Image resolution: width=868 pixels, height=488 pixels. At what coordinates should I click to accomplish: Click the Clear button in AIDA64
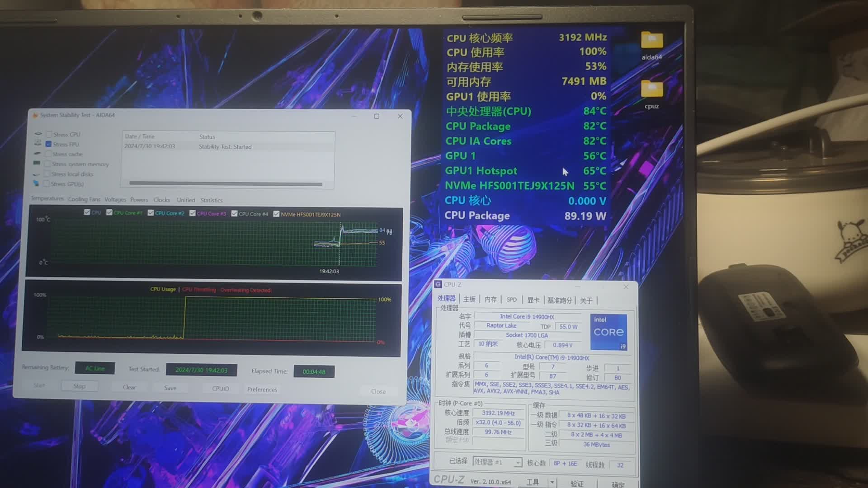129,387
